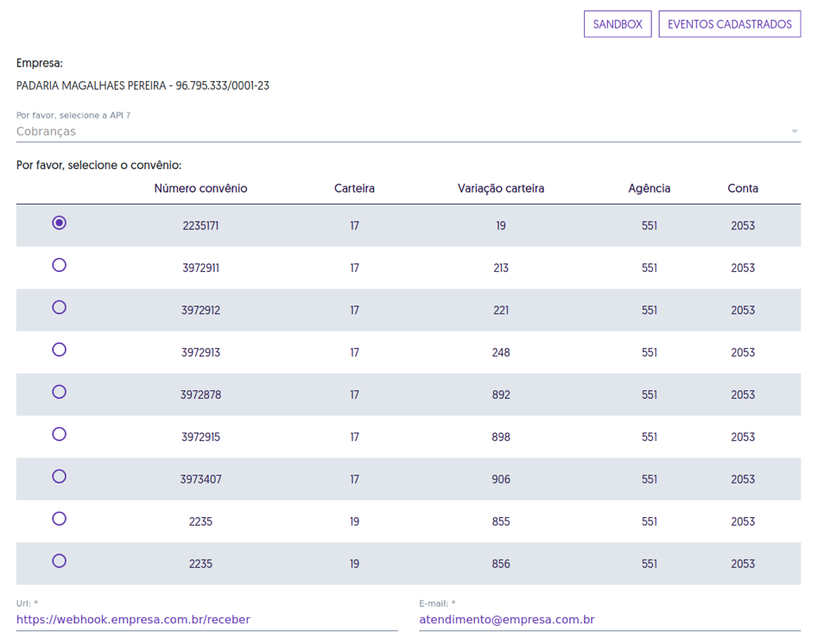Choose convênio 3972912 radio button
The image size is (830, 644).
(60, 307)
